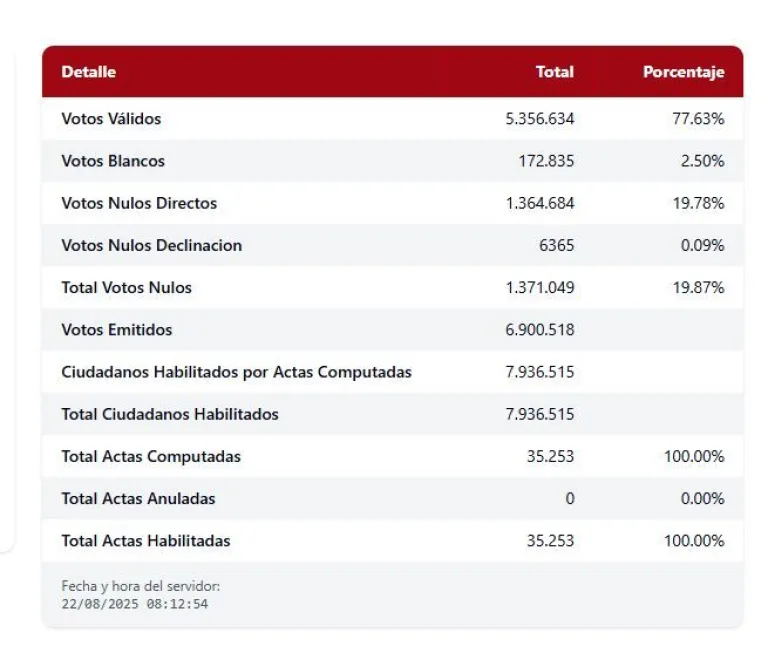Click the Votos Blancos row label
Image resolution: width=768 pixels, height=646 pixels.
coord(113,161)
